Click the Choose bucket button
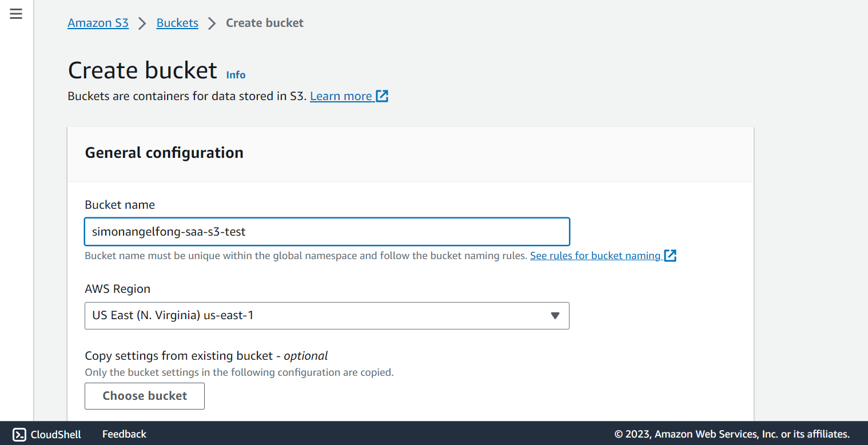Screen dimensions: 868x445 pyautogui.click(x=145, y=396)
